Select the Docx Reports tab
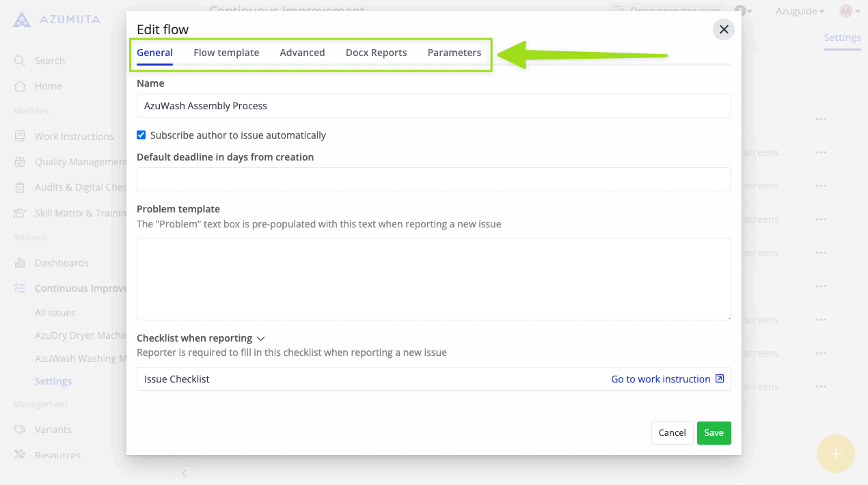 [376, 53]
